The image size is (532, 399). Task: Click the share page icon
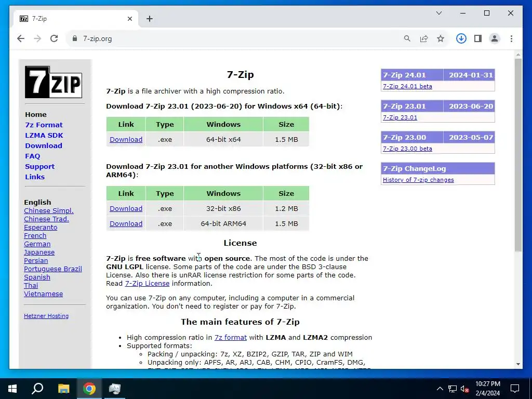coord(424,38)
